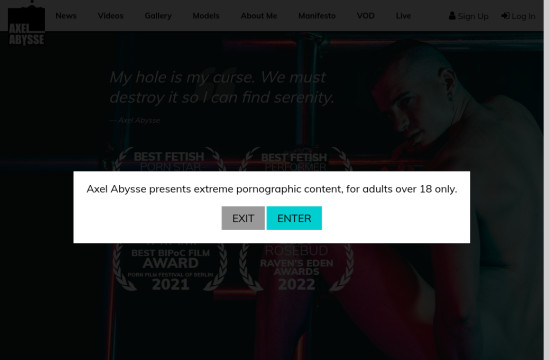Open the Videos menu item
Image resolution: width=550 pixels, height=360 pixels.
coord(110,16)
